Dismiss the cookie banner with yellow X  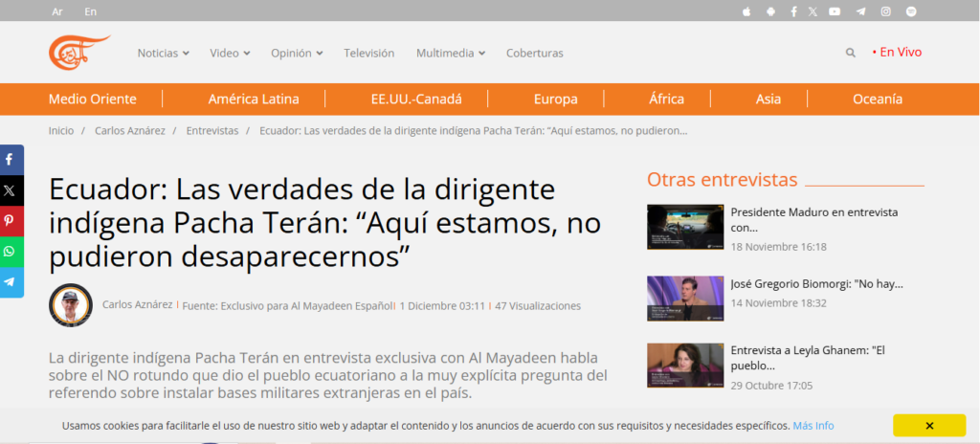[x=928, y=425]
